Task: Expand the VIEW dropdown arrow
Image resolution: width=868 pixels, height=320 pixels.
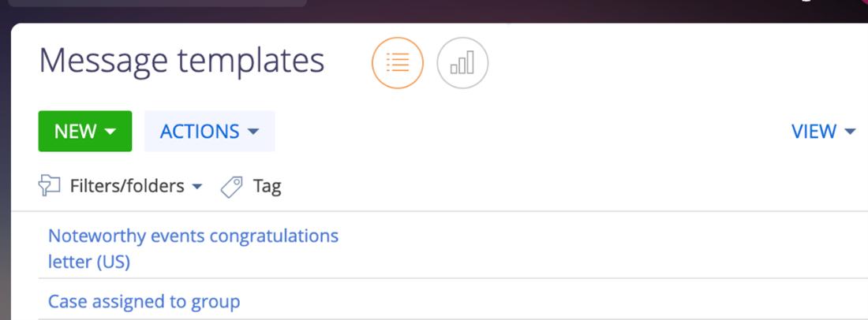Action: (850, 132)
